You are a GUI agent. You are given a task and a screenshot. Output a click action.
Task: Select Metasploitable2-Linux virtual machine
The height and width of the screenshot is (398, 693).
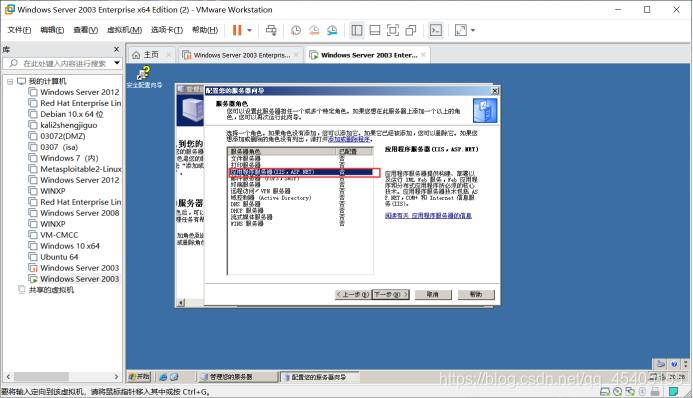coord(80,169)
